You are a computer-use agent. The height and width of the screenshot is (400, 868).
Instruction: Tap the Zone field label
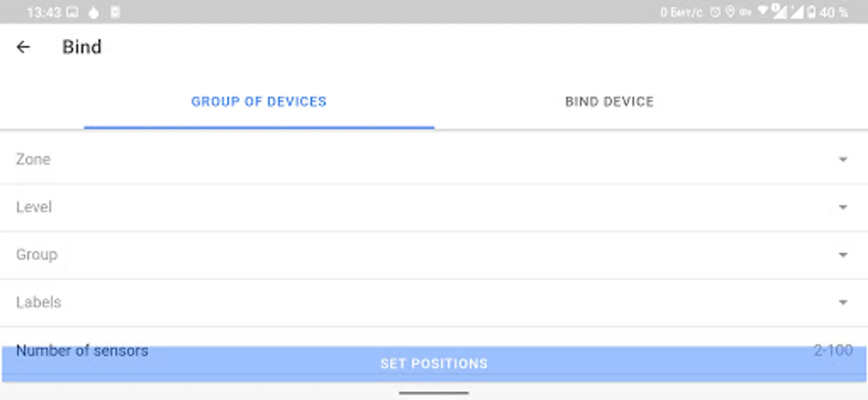click(x=33, y=160)
